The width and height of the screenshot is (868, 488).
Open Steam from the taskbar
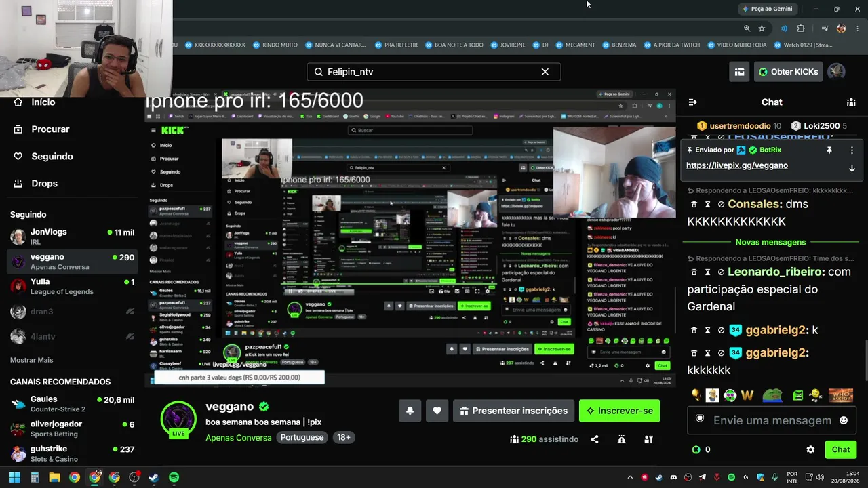click(154, 477)
